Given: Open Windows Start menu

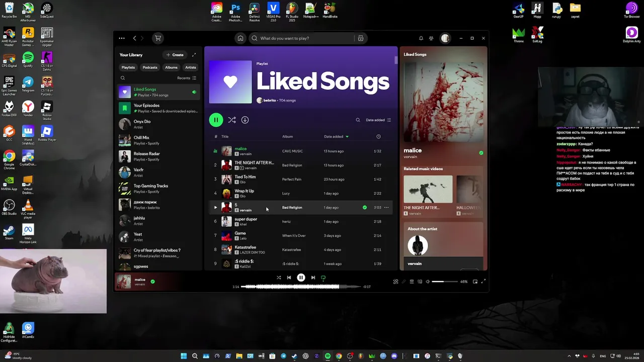Looking at the screenshot, I should tap(184, 356).
